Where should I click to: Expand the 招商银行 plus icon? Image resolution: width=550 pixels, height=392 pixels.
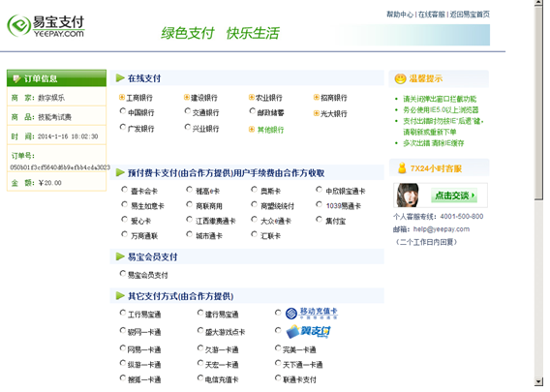[x=317, y=97]
